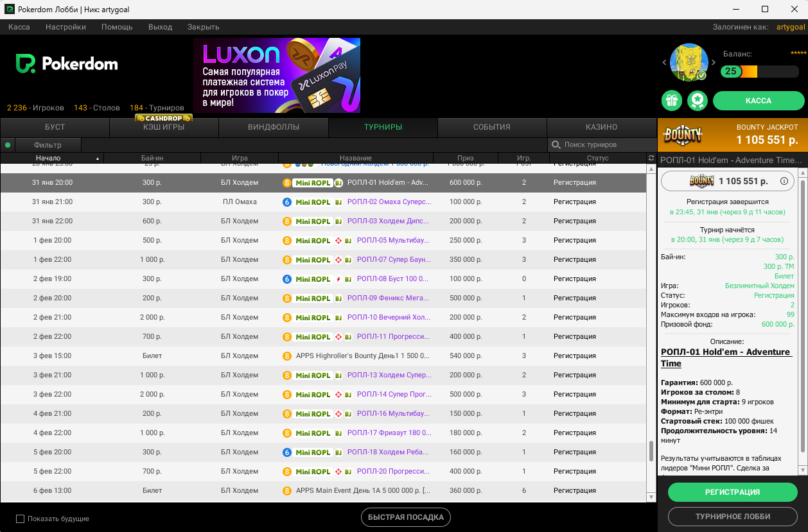This screenshot has width=808, height=532.
Task: Click the crosshair icon on РОПЛ-07 row
Action: point(338,260)
